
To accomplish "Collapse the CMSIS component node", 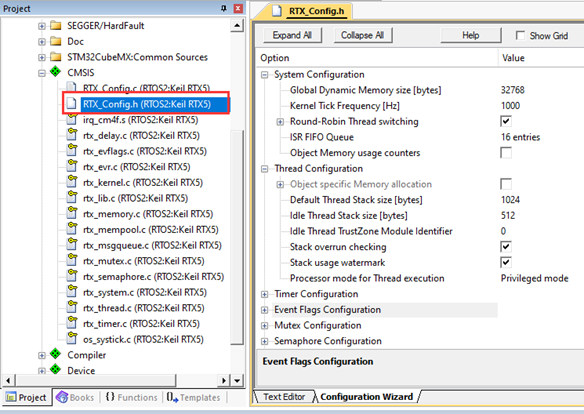I will click(x=42, y=73).
